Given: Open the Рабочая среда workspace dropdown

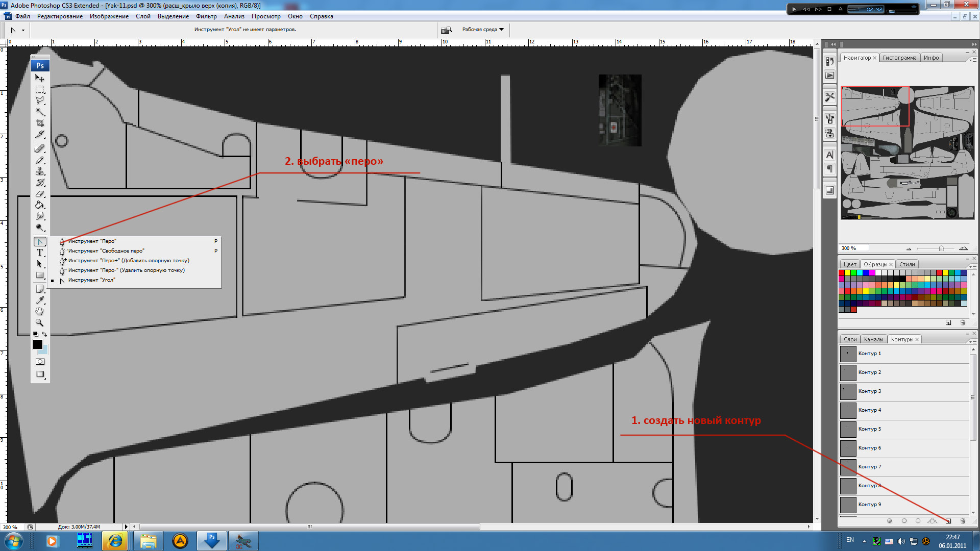Looking at the screenshot, I should coord(483,30).
